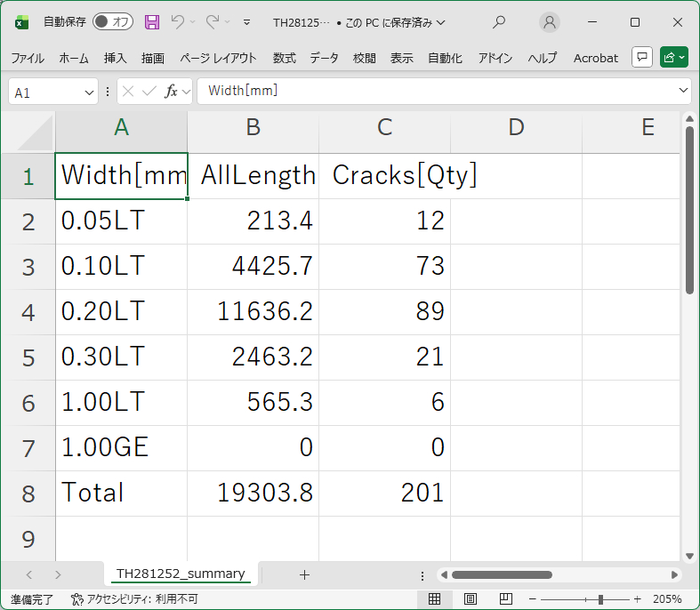Click the green Share button

673,57
